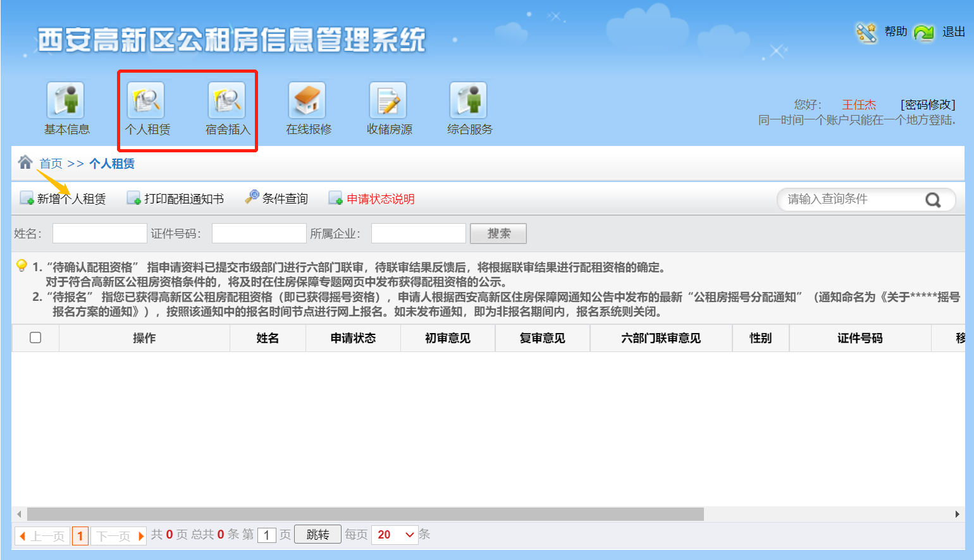This screenshot has height=560, width=974.
Task: Click the 搜索 button
Action: (x=498, y=233)
